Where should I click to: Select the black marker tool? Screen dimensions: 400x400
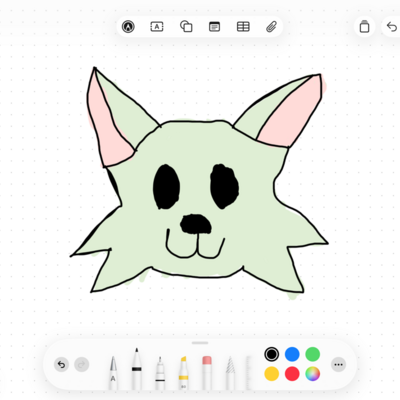(x=136, y=369)
